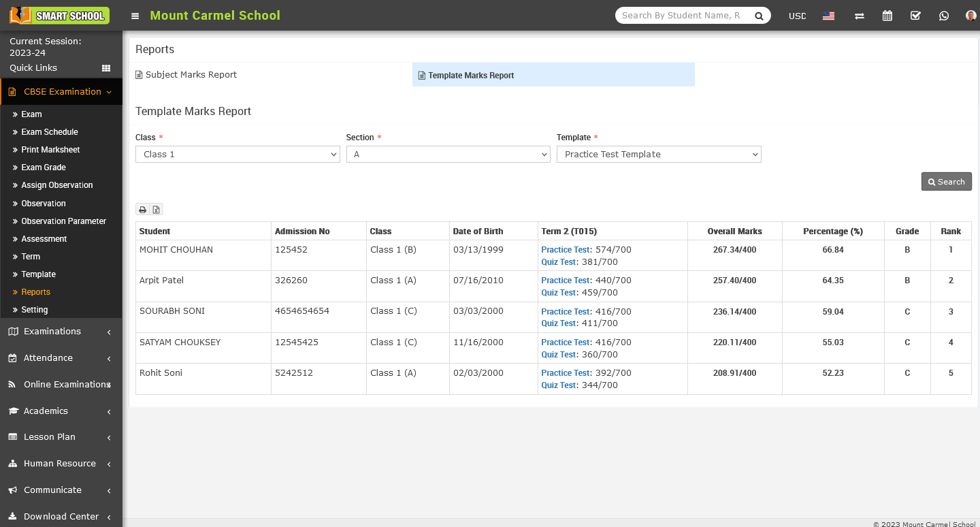Open the calendar icon in header
Screen dimensions: 980x527
point(887,16)
